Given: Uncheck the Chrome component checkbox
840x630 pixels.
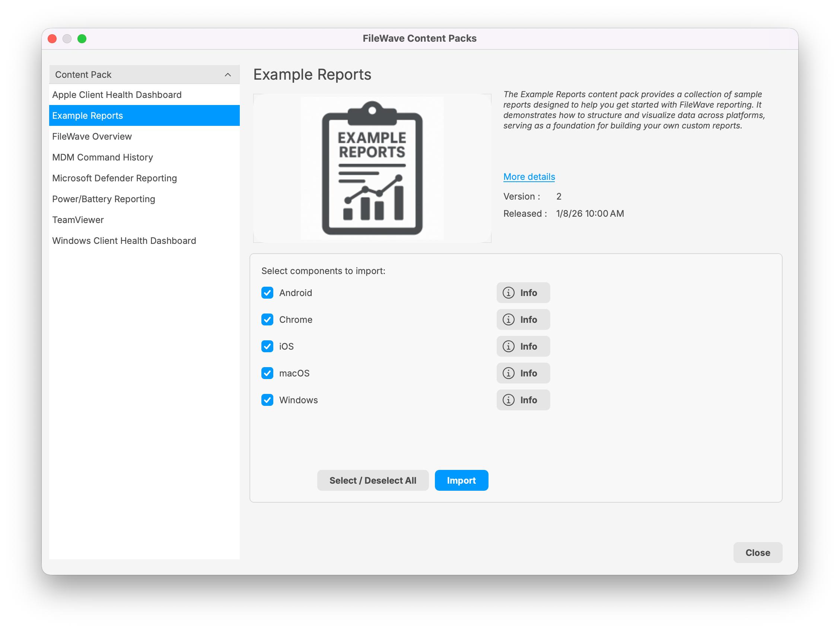Looking at the screenshot, I should (x=267, y=320).
